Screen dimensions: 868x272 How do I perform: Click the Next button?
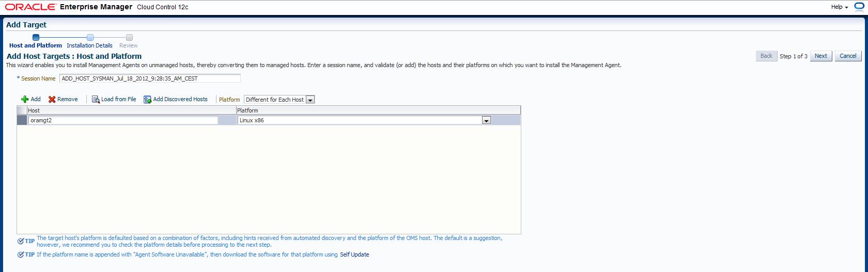(x=820, y=56)
